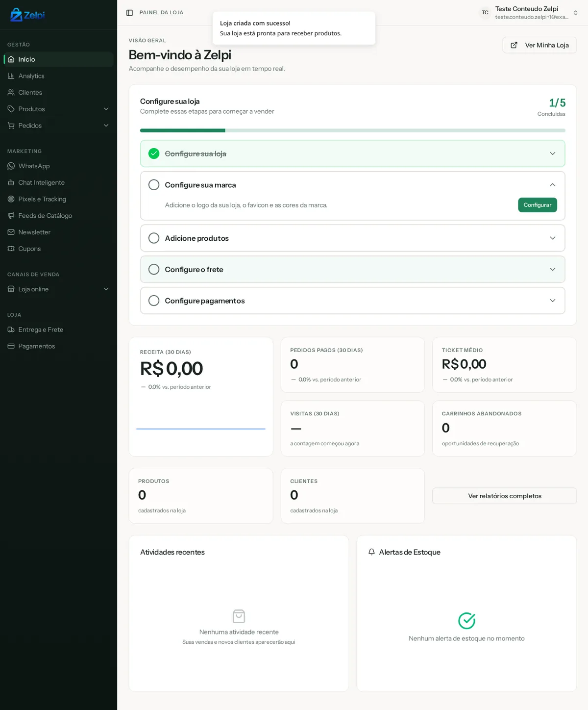
Task: Click the Feeds de Catálogo megaphone icon
Action: coord(11,216)
